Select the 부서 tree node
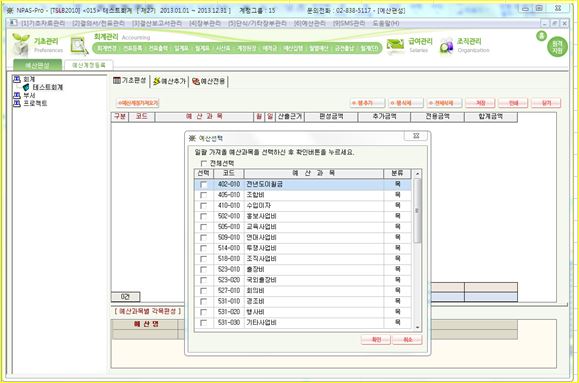Screen dimensions: 579x383 [x=29, y=95]
